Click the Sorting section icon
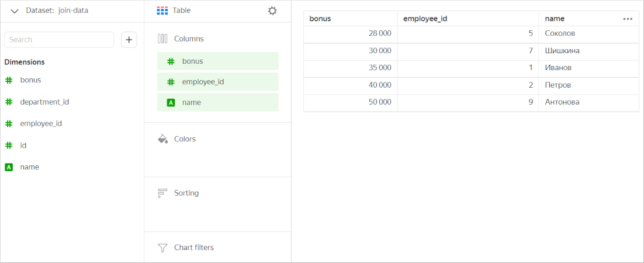The height and width of the screenshot is (263, 644). point(162,193)
